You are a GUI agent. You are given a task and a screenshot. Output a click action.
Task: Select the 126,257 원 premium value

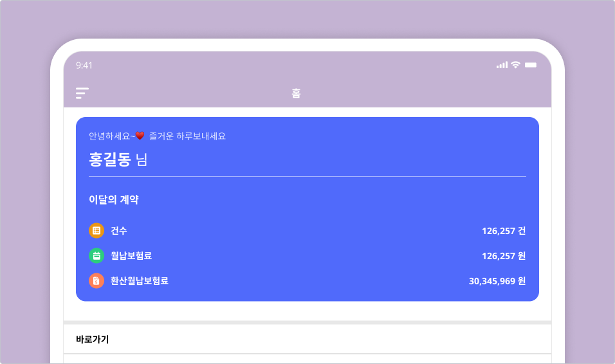point(504,255)
